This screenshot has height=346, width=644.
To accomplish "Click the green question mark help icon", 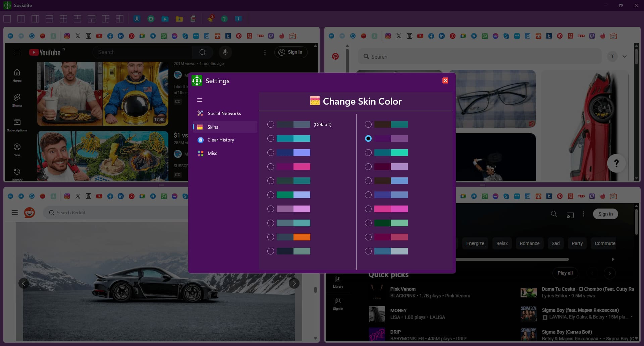I will click(x=224, y=19).
